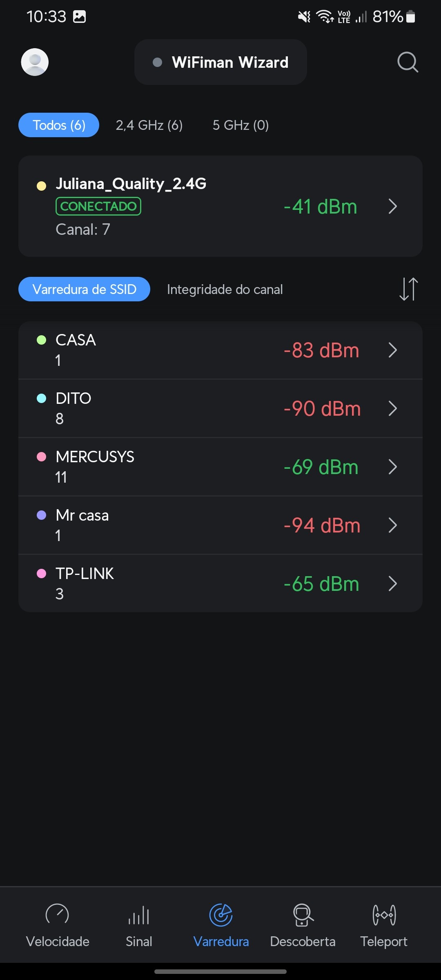Switch to Integridade do canal tab
The width and height of the screenshot is (441, 980).
pyautogui.click(x=225, y=289)
